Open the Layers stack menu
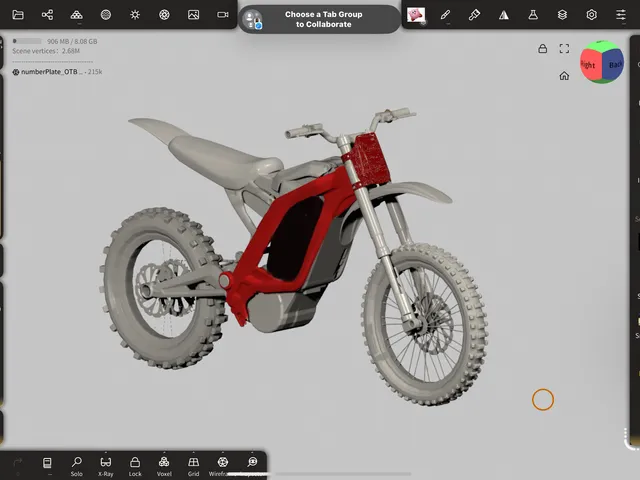Screen dimensions: 640x480 [x=562, y=15]
